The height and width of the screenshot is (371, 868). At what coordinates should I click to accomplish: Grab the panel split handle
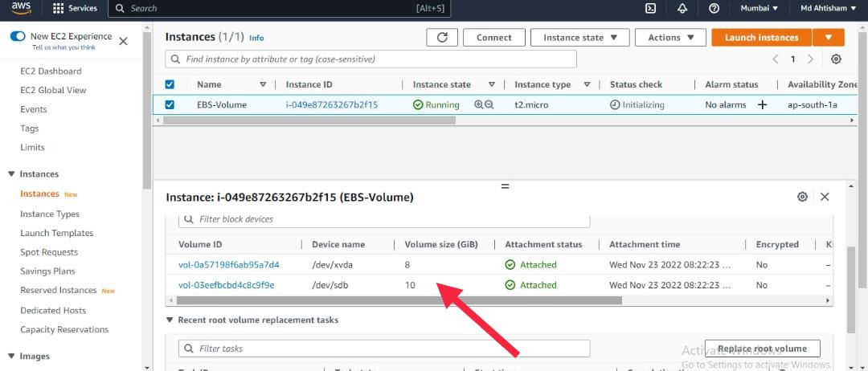pyautogui.click(x=505, y=186)
